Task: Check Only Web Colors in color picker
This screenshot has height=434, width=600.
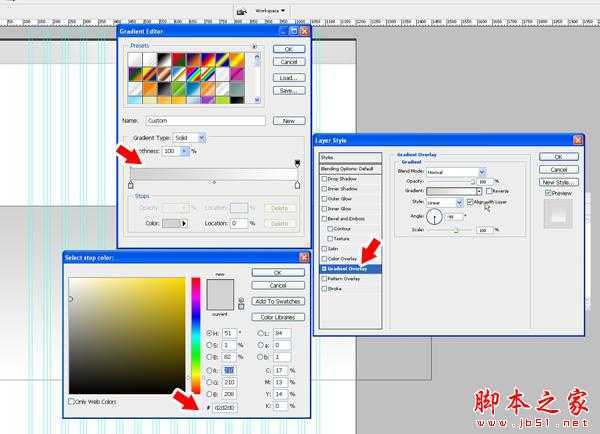Action: tap(71, 401)
